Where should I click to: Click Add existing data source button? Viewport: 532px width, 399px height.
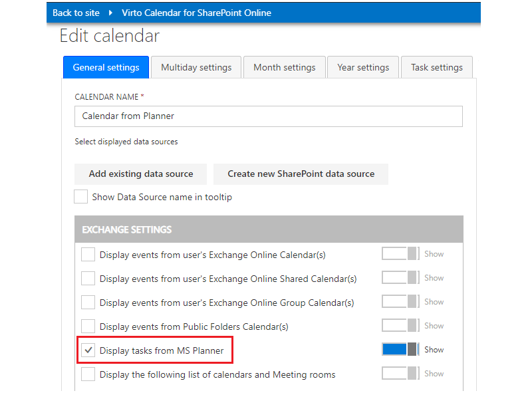point(141,174)
